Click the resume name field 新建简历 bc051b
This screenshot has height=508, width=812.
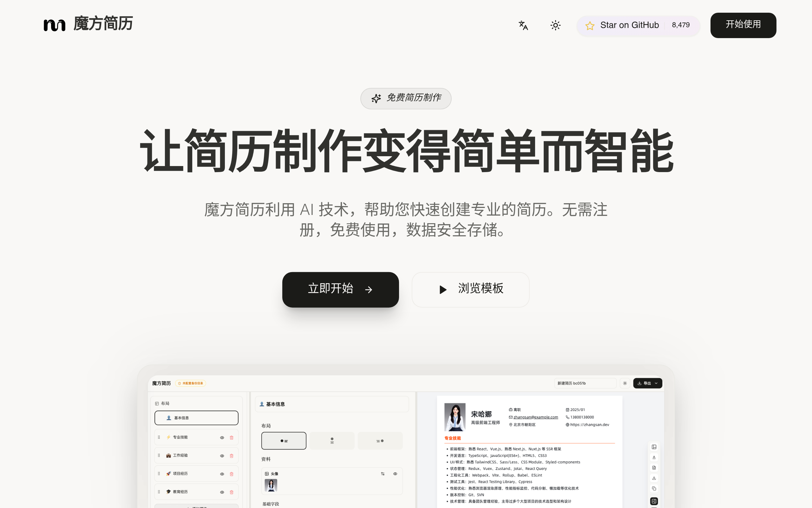pos(585,383)
